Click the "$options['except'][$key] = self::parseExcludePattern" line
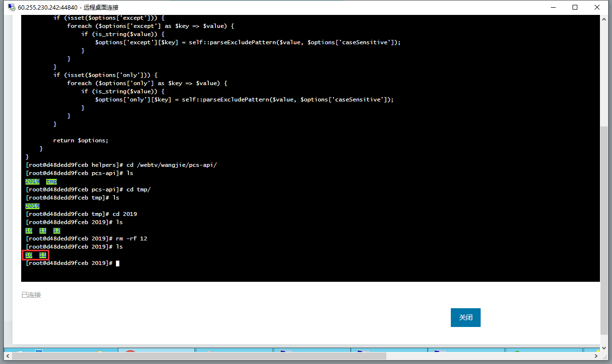 [x=248, y=42]
